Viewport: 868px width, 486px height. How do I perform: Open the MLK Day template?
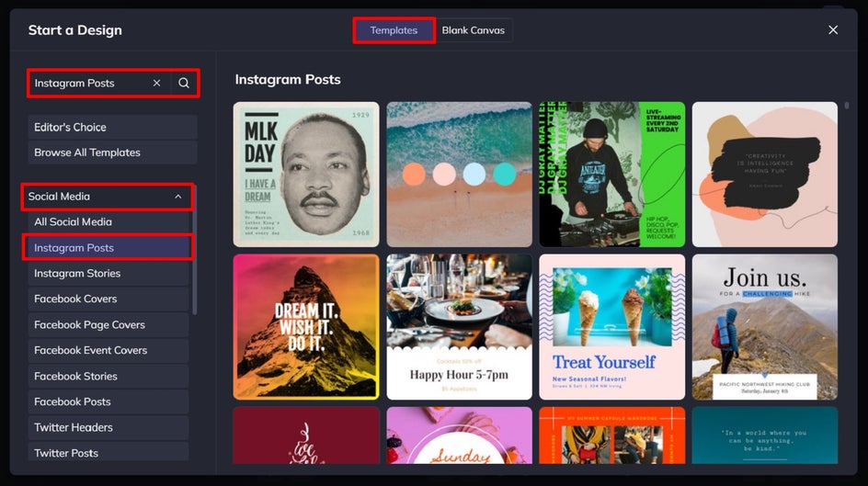[306, 175]
